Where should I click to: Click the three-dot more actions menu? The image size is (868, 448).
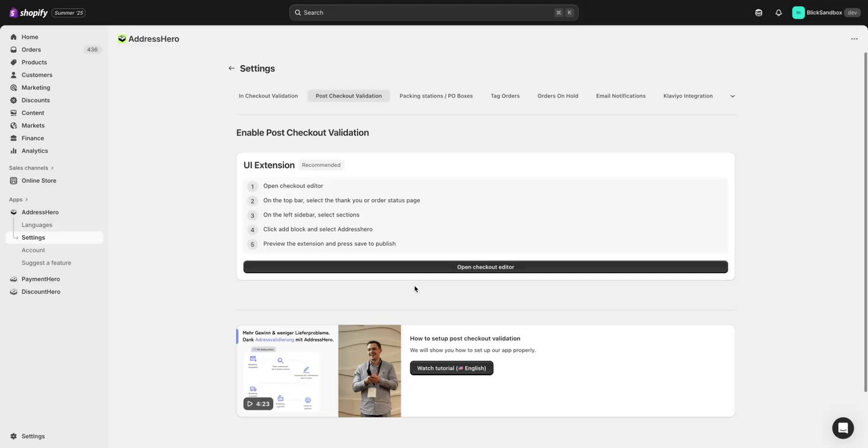coord(854,39)
